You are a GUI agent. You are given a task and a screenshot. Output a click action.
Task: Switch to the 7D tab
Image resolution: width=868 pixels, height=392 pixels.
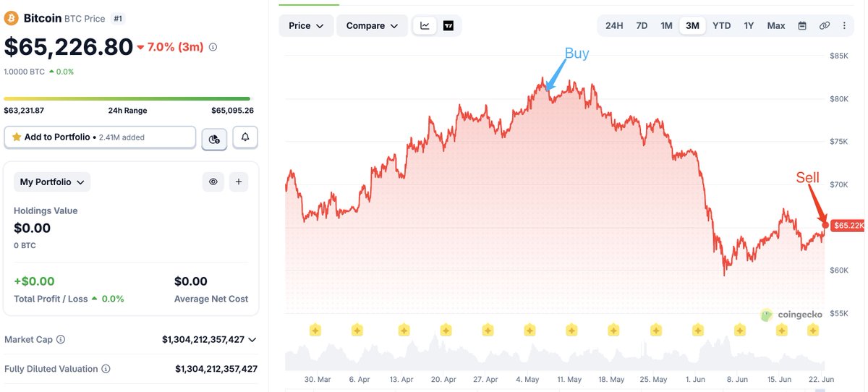[642, 26]
